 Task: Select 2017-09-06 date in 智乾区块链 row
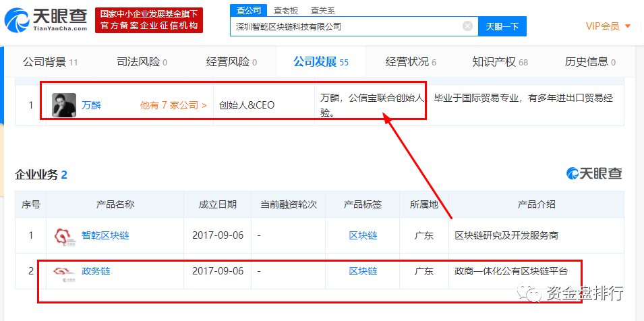coord(218,235)
